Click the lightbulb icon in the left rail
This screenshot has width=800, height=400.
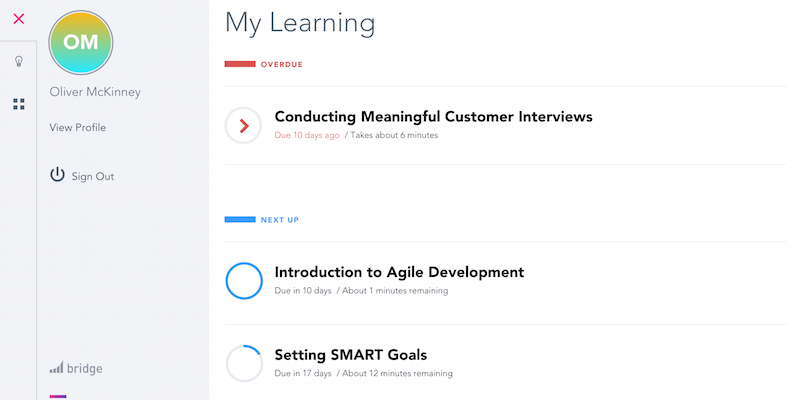(x=18, y=62)
